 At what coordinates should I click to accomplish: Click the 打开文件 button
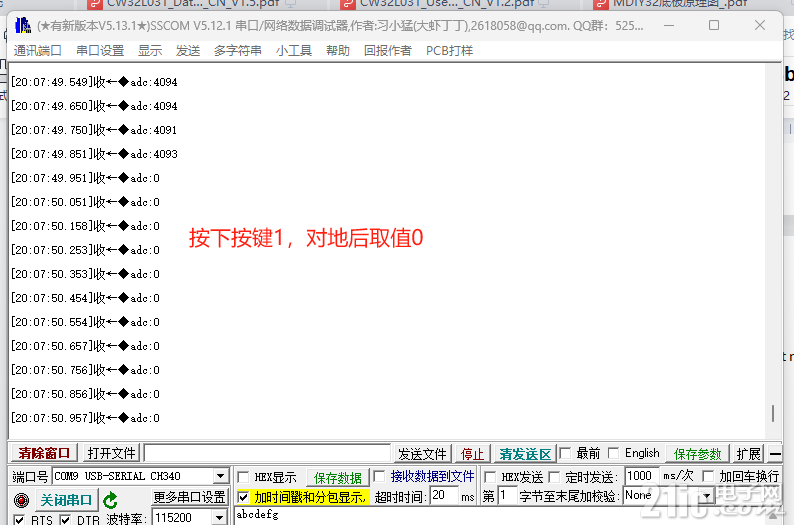coord(111,453)
